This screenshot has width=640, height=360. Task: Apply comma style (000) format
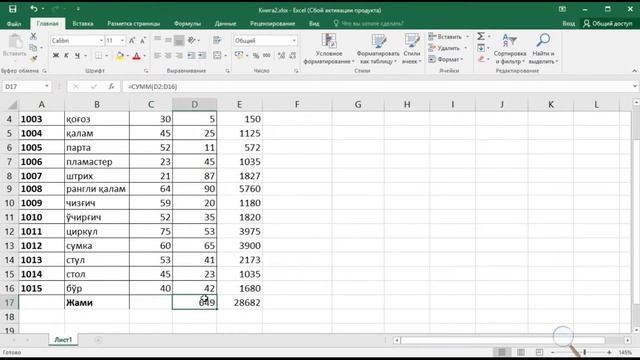tap(267, 55)
